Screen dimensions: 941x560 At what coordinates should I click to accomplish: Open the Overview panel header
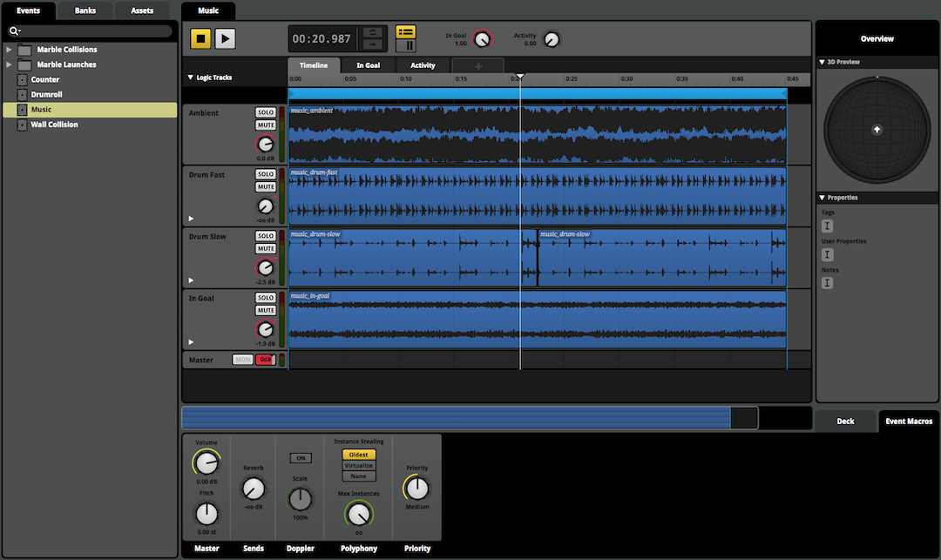(x=877, y=39)
